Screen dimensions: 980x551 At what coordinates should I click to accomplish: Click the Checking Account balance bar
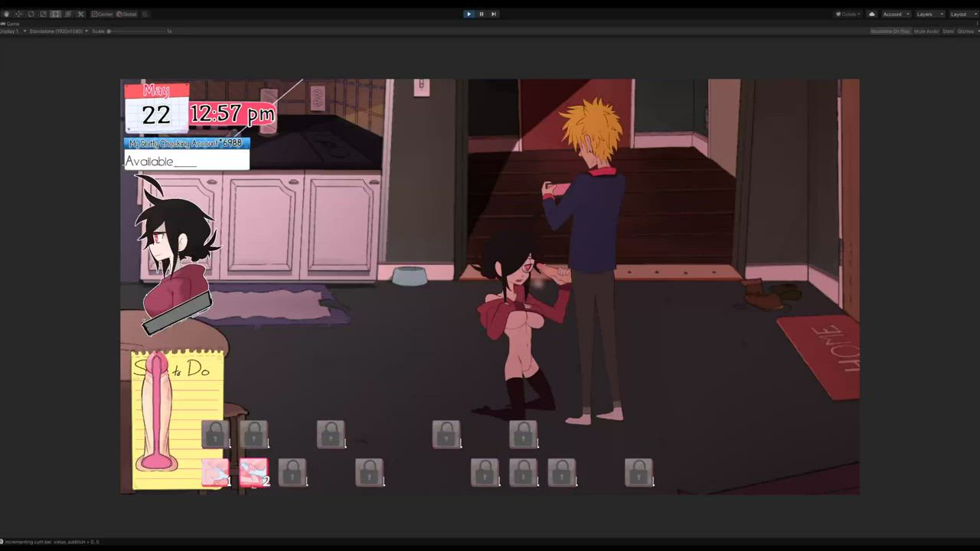(186, 143)
